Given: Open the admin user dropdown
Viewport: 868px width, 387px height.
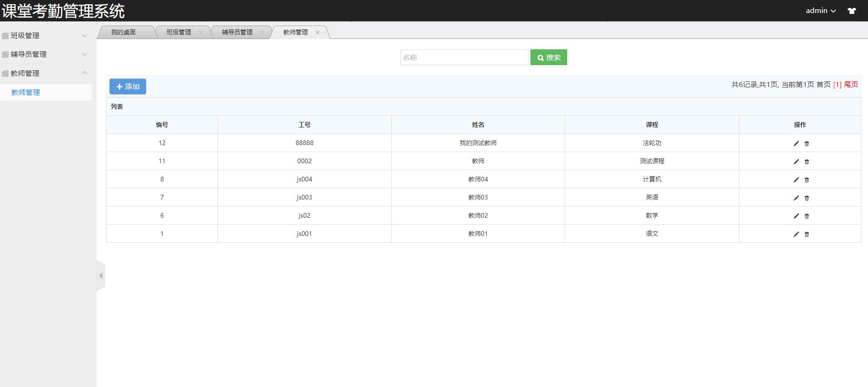Looking at the screenshot, I should point(821,11).
